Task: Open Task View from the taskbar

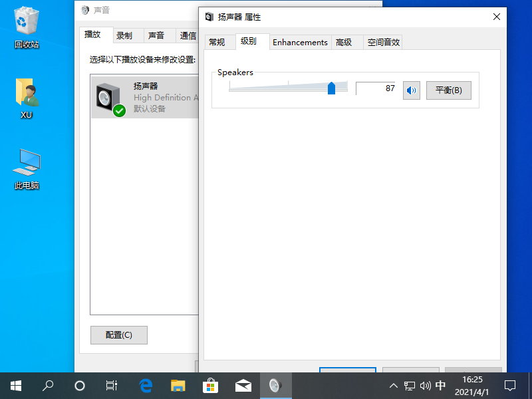Action: (111, 386)
